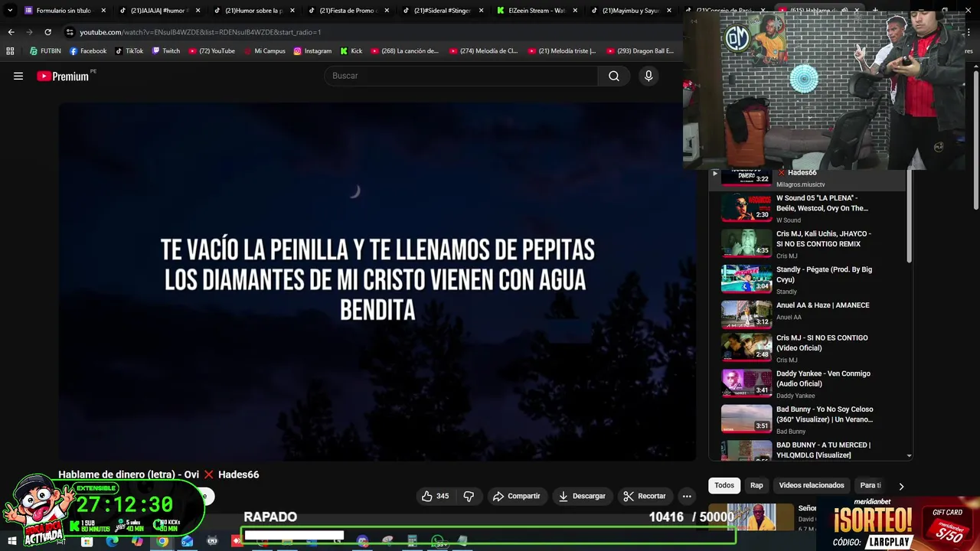Click the magnifier search button
This screenshot has height=551, width=980.
pos(614,76)
